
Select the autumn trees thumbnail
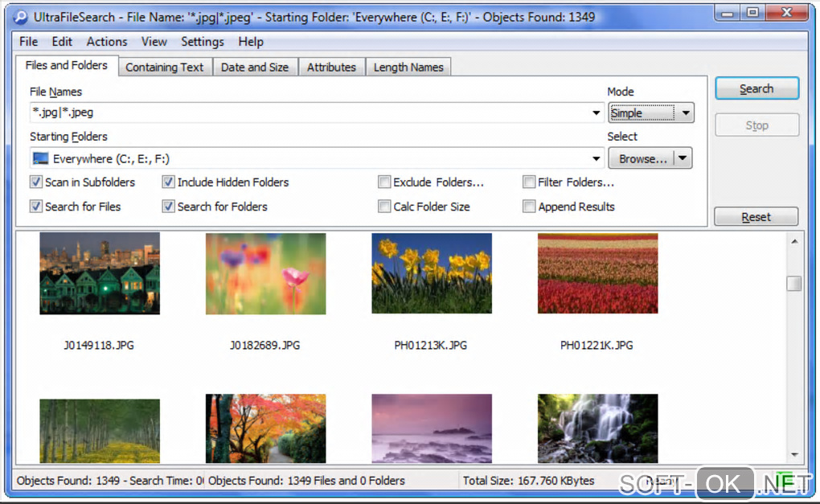click(x=265, y=428)
